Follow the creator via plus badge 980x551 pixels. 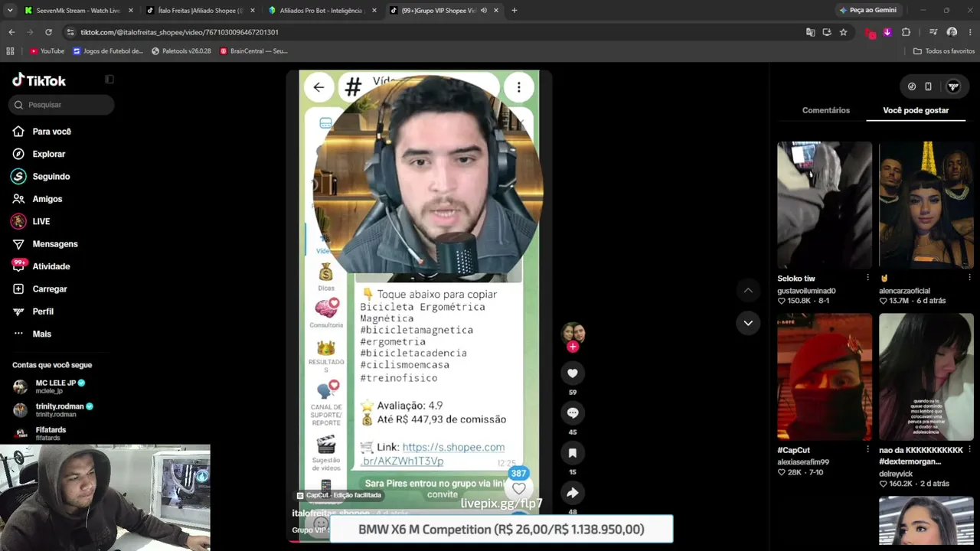(x=572, y=347)
